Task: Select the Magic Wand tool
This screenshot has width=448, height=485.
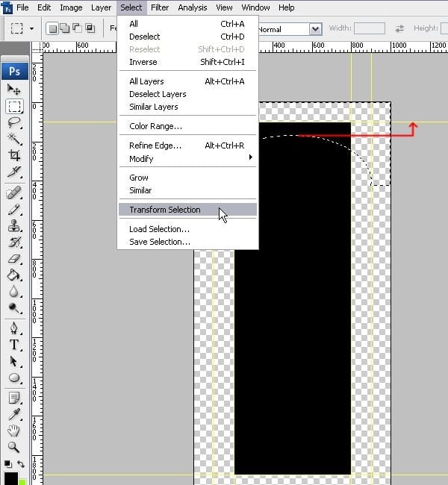Action: pyautogui.click(x=14, y=139)
